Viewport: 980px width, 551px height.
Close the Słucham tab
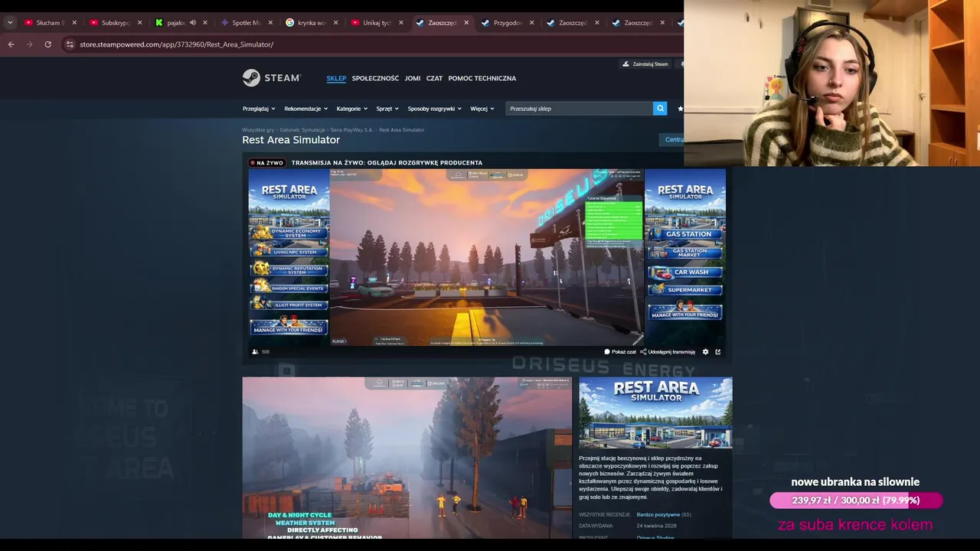74,23
